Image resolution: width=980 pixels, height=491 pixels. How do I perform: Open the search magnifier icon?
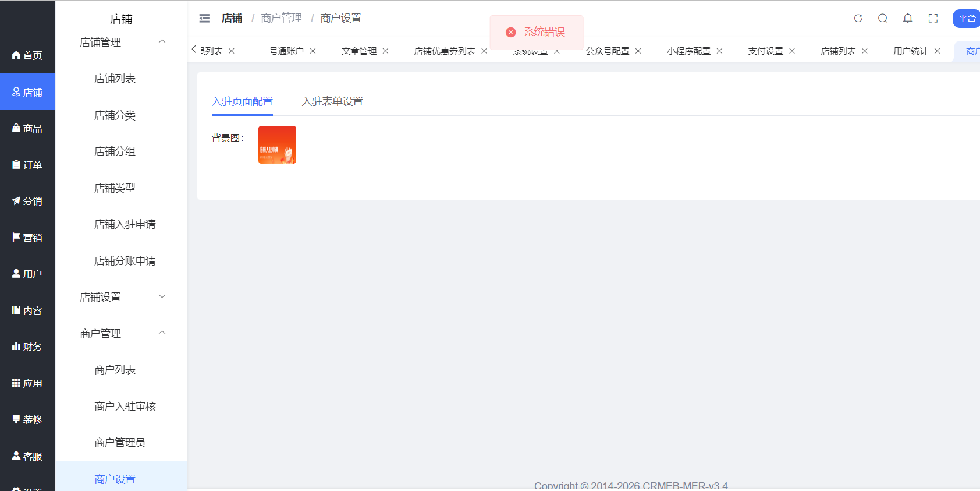pyautogui.click(x=883, y=19)
